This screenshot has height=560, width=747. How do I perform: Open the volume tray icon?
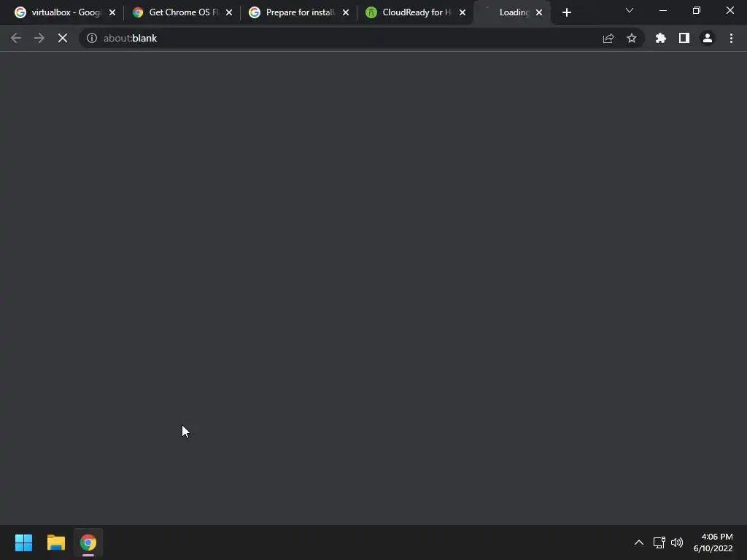677,542
